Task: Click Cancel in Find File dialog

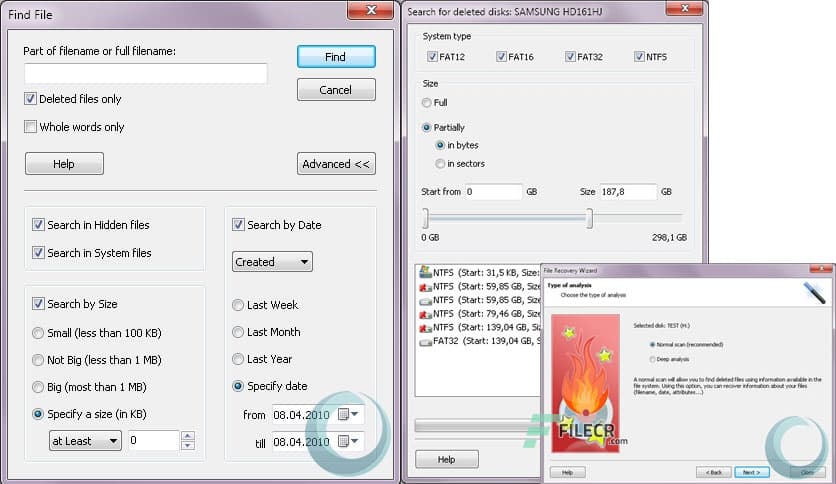Action: tap(336, 90)
